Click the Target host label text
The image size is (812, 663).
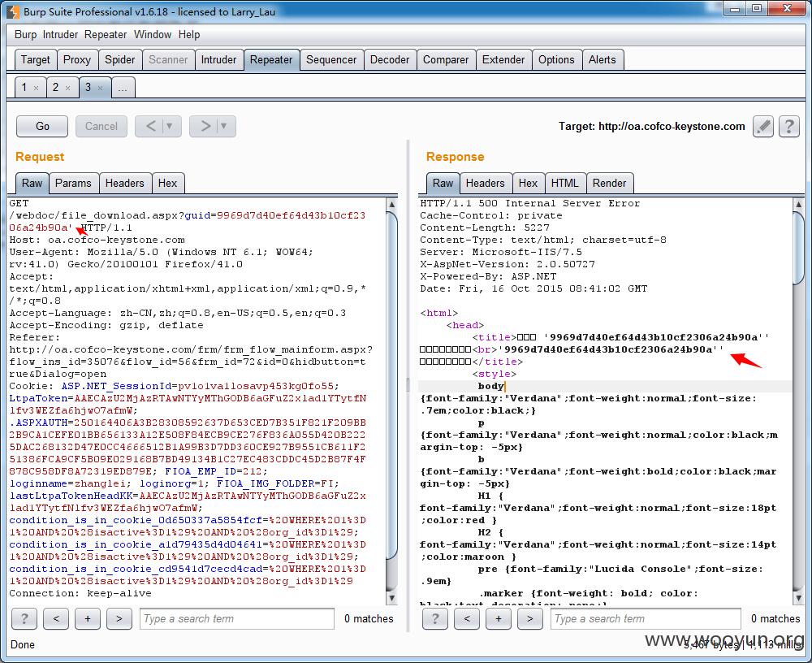click(x=651, y=126)
